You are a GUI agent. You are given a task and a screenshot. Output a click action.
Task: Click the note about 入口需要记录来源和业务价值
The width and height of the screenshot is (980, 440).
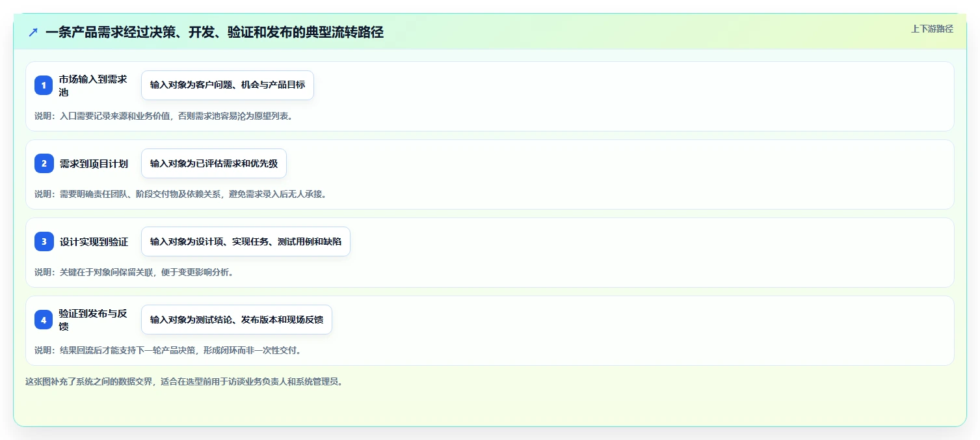tap(164, 116)
